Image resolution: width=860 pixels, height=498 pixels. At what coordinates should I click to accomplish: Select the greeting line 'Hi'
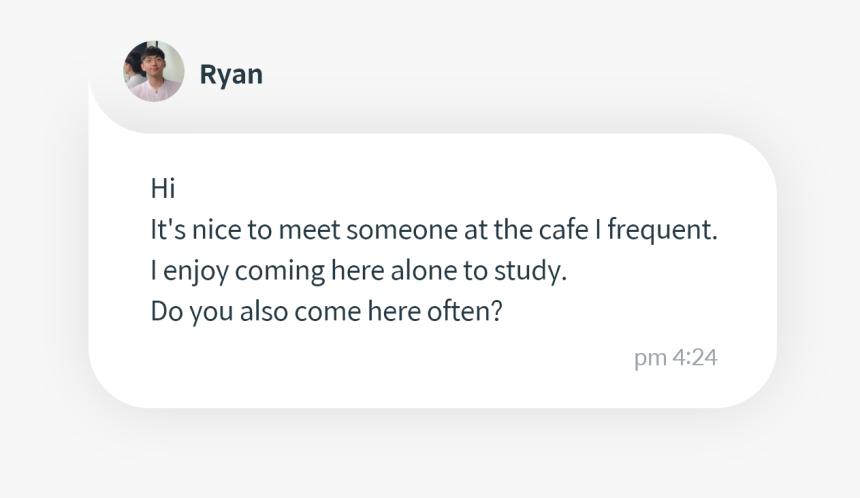coord(163,188)
